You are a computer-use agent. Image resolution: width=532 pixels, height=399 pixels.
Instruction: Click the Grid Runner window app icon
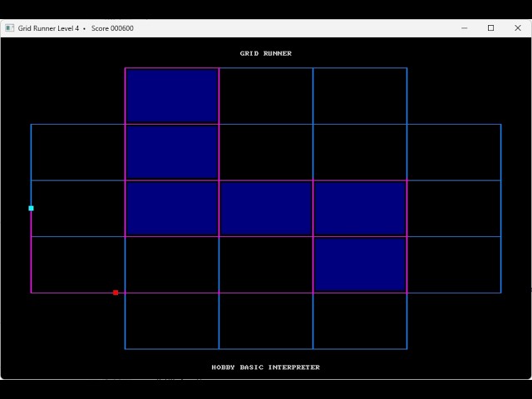[9, 28]
